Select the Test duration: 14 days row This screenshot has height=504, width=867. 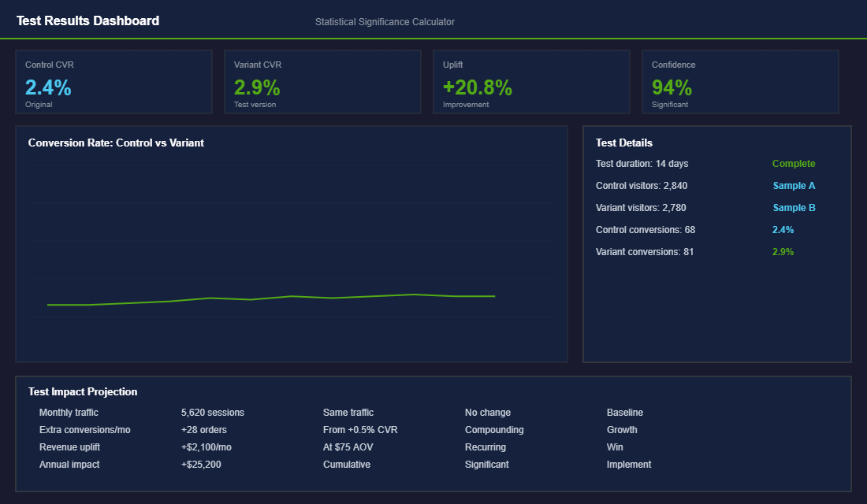(x=642, y=163)
